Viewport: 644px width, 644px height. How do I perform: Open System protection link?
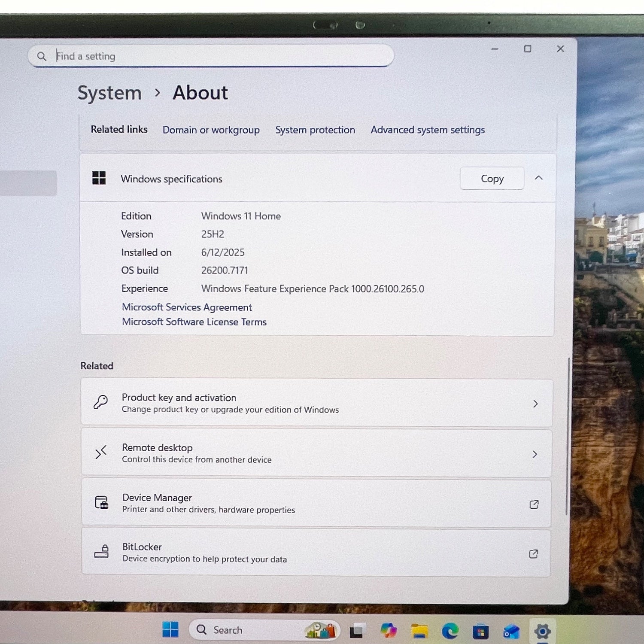(x=315, y=130)
